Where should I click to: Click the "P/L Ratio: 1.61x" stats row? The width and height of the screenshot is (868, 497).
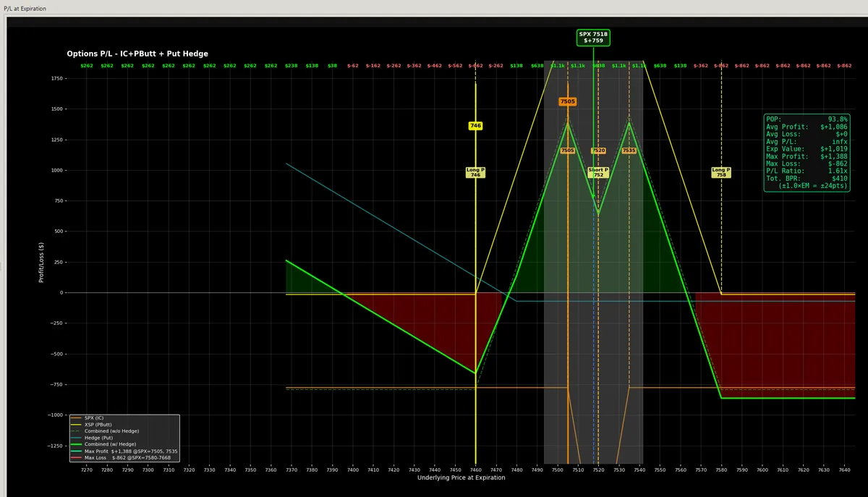click(807, 171)
